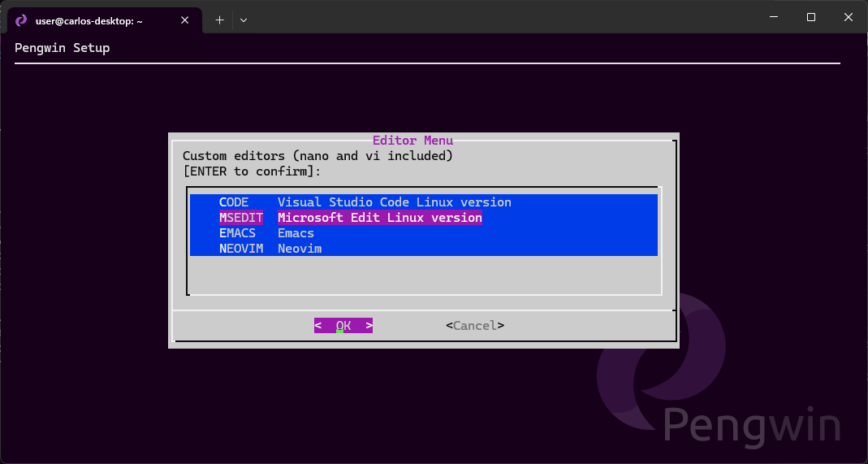Screen dimensions: 868x464
Task: Click the 'Custom editors (nano and vi included)' text
Action: (317, 155)
